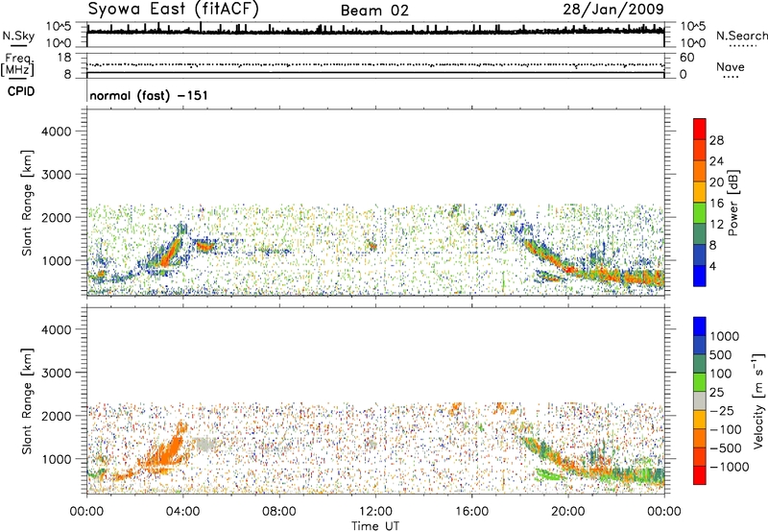Click the 'CPID' label
The height and width of the screenshot is (532, 768).
tap(21, 91)
